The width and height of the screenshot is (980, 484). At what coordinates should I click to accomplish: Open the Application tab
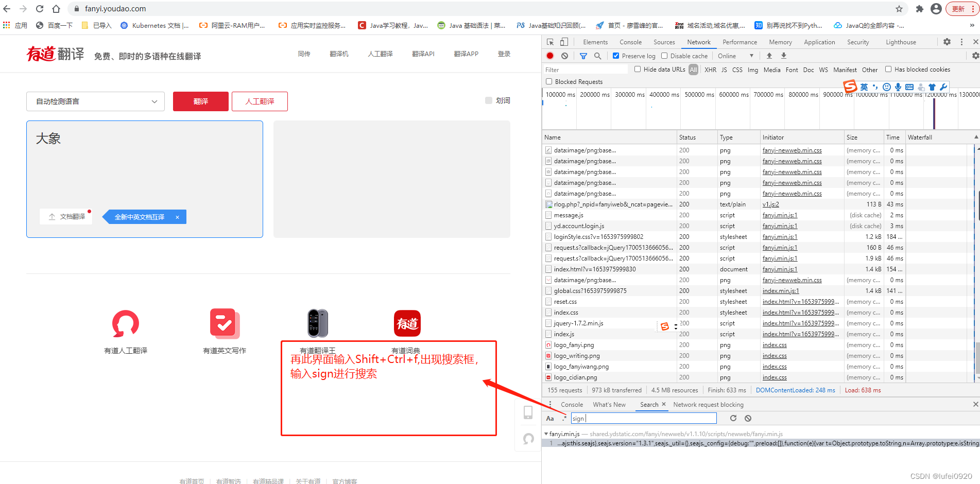[819, 42]
